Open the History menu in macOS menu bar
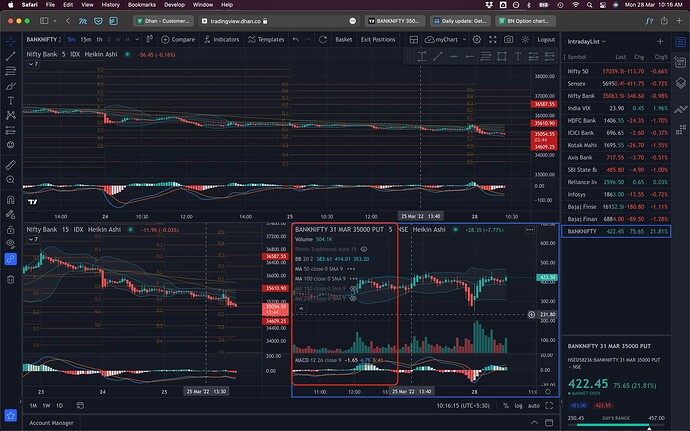This screenshot has height=431, width=690. coord(110,5)
